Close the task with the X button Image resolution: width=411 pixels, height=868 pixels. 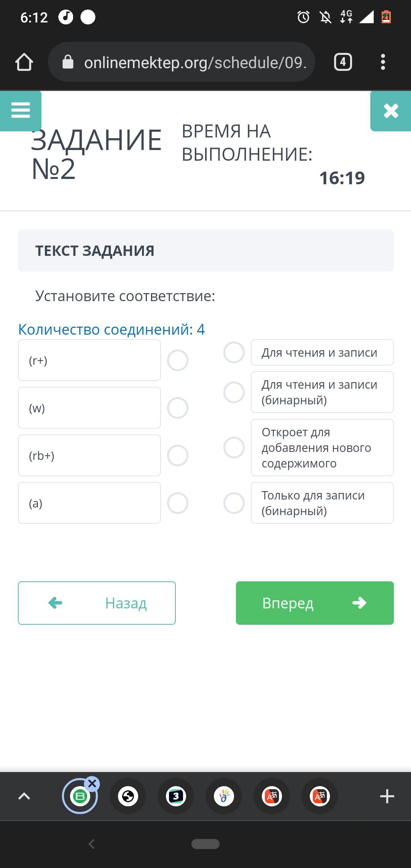click(x=391, y=111)
